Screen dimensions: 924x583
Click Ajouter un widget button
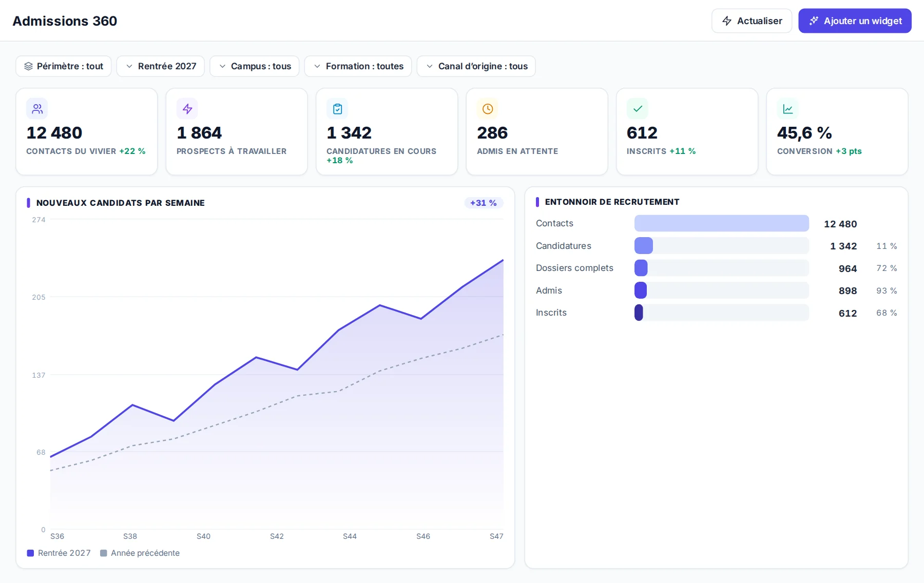point(855,21)
